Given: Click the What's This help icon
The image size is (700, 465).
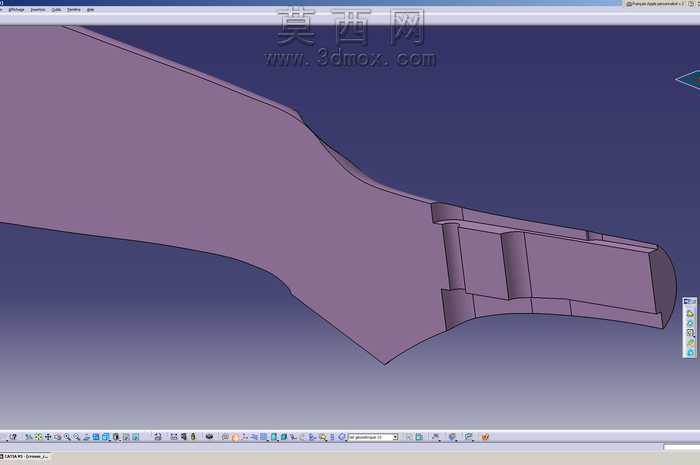Looking at the screenshot, I should [x=13, y=437].
